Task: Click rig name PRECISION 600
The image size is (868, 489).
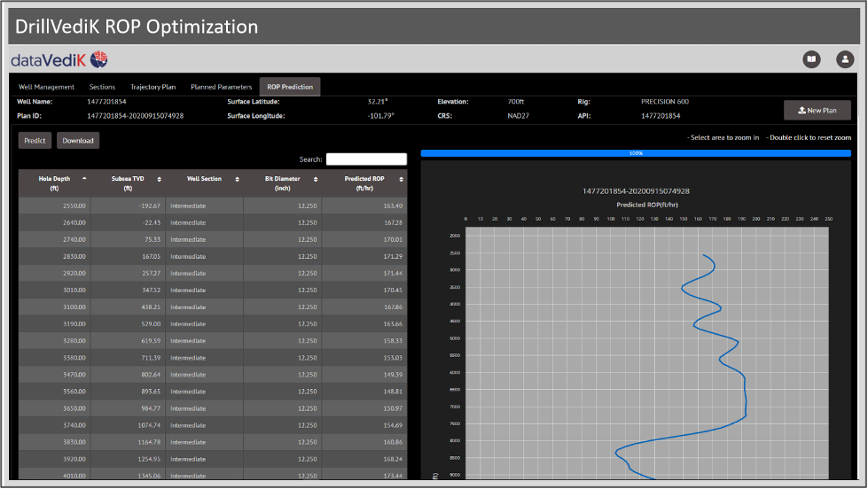Action: (665, 102)
